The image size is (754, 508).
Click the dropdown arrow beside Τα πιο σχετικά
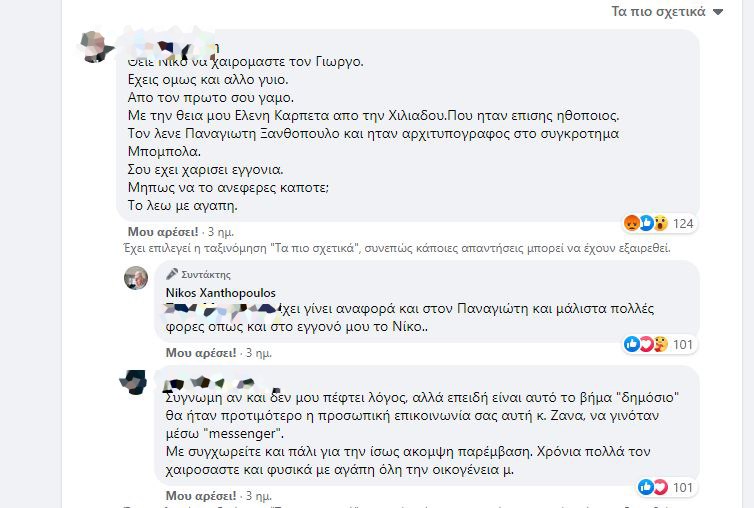click(718, 12)
